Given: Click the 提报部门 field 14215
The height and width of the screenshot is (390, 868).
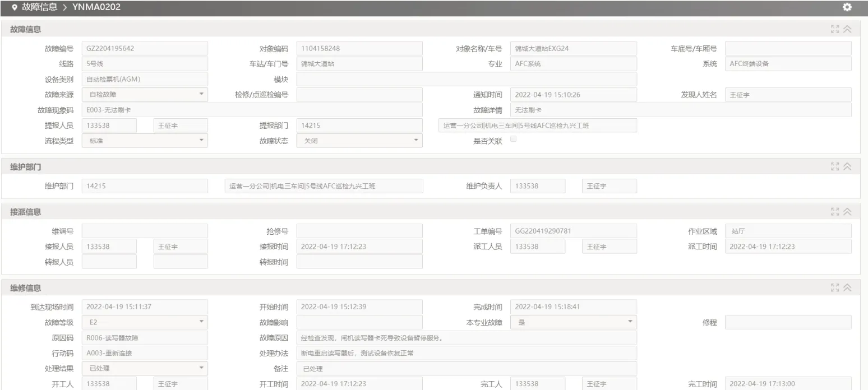Looking at the screenshot, I should [x=359, y=126].
